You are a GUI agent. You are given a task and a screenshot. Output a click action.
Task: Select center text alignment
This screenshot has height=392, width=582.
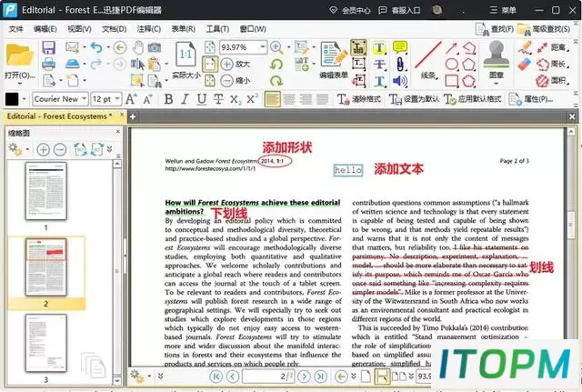tap(289, 99)
